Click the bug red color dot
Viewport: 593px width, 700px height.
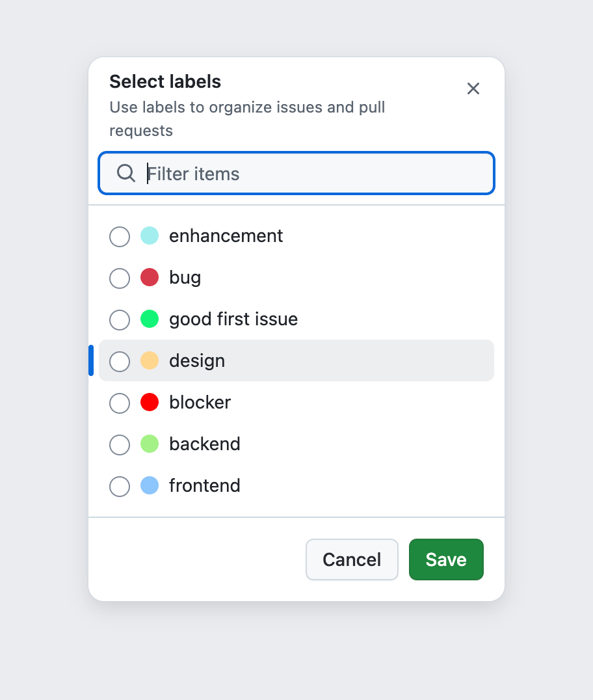coord(150,277)
